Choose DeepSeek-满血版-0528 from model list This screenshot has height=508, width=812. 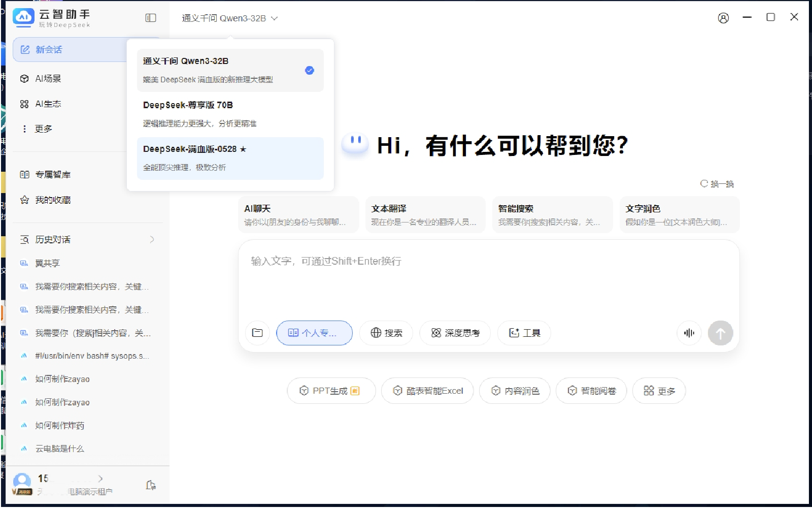pyautogui.click(x=230, y=158)
